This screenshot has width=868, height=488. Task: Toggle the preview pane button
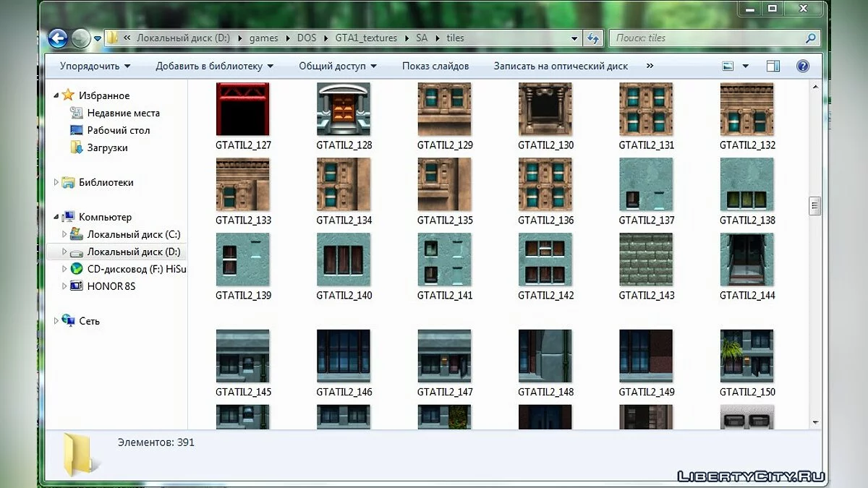[x=773, y=66]
